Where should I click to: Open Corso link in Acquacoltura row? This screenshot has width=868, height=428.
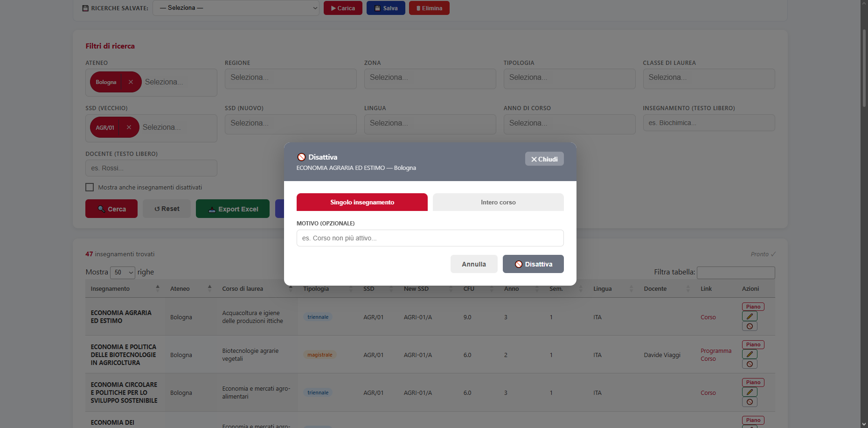click(708, 317)
